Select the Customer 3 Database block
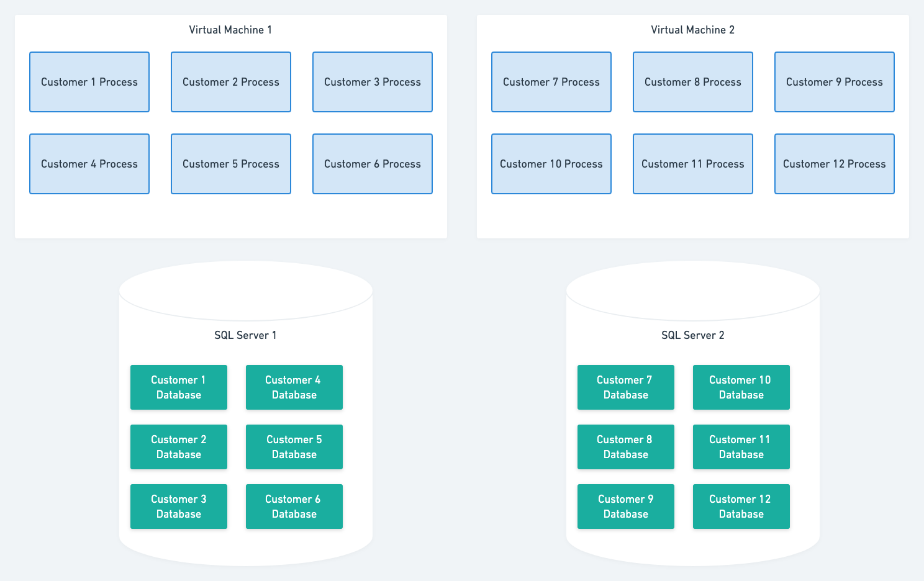 pyautogui.click(x=179, y=506)
